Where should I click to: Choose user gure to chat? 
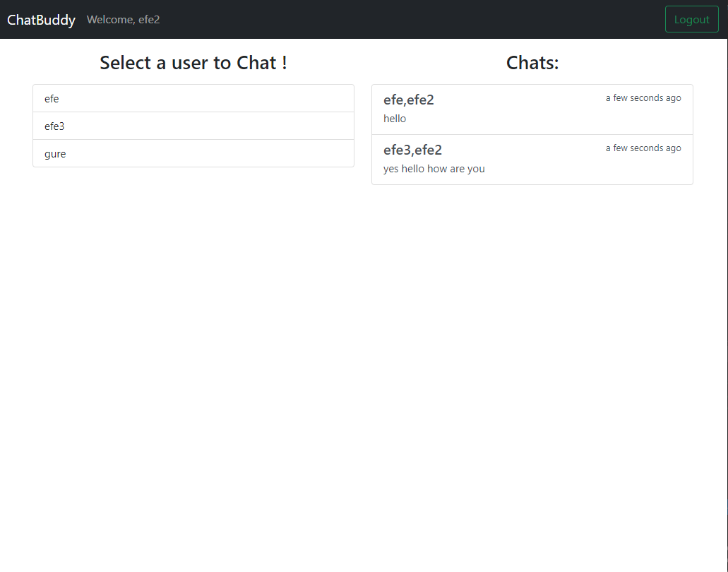(193, 153)
